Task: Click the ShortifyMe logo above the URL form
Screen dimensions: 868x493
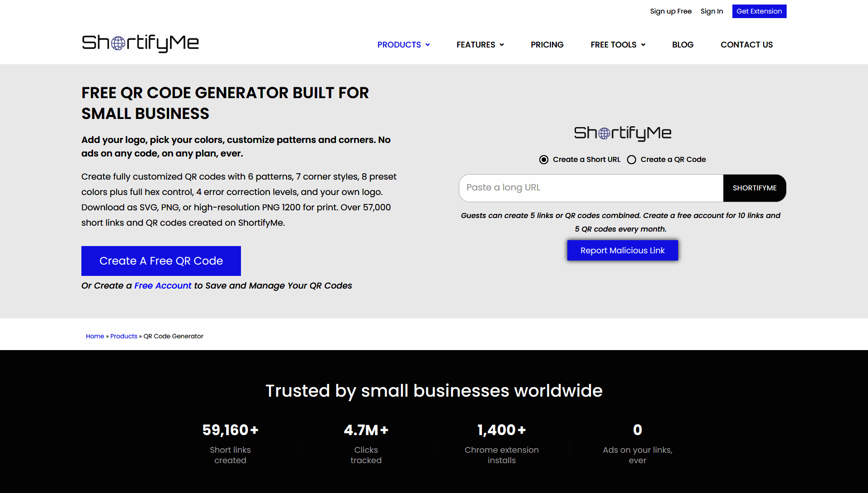Action: pos(623,133)
